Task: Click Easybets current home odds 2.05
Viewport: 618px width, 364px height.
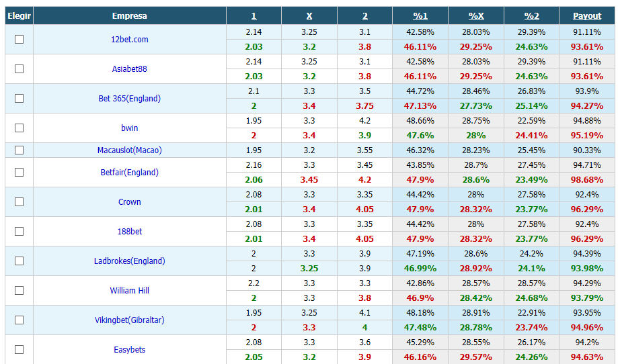Action: 254,357
